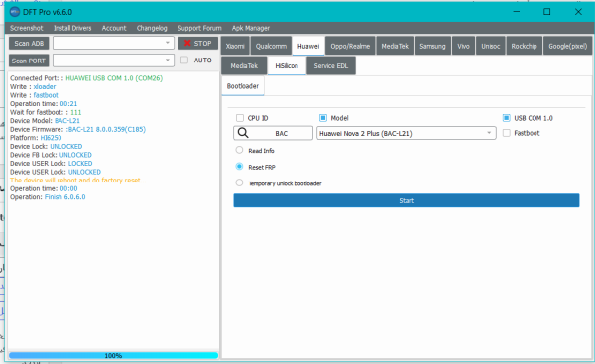Enable the AUTO checkbox
This screenshot has width=595, height=364.
pyautogui.click(x=184, y=60)
